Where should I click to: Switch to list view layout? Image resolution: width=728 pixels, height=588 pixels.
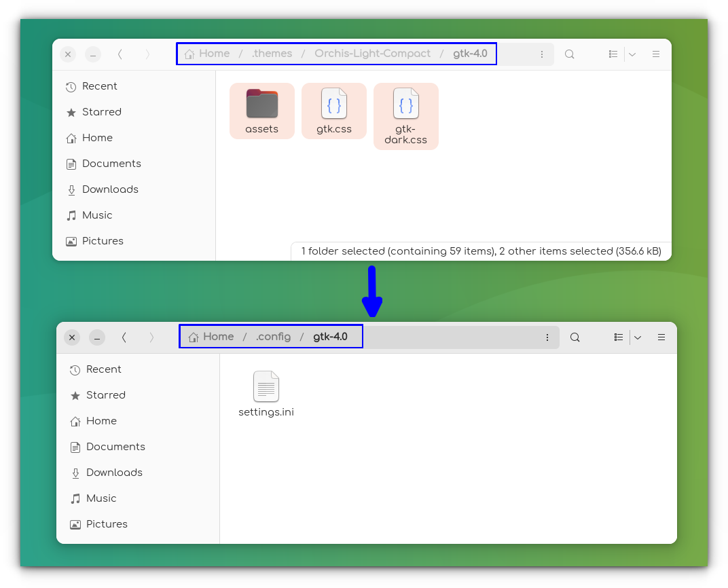tap(613, 54)
